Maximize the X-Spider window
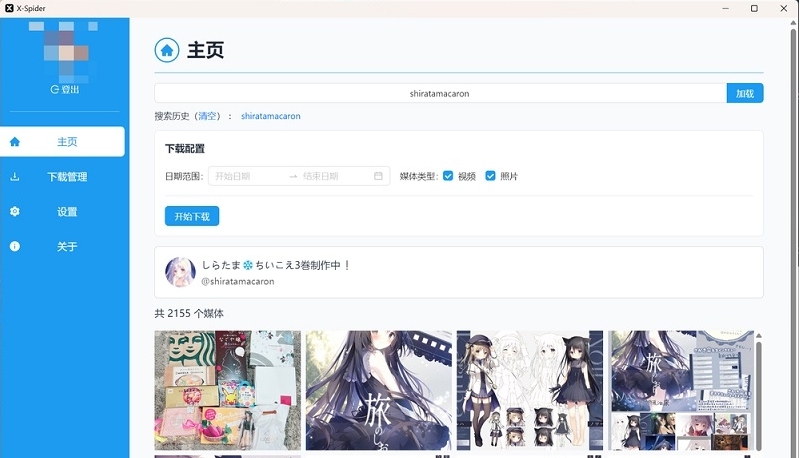Viewport: 800px width, 458px height. click(x=754, y=8)
